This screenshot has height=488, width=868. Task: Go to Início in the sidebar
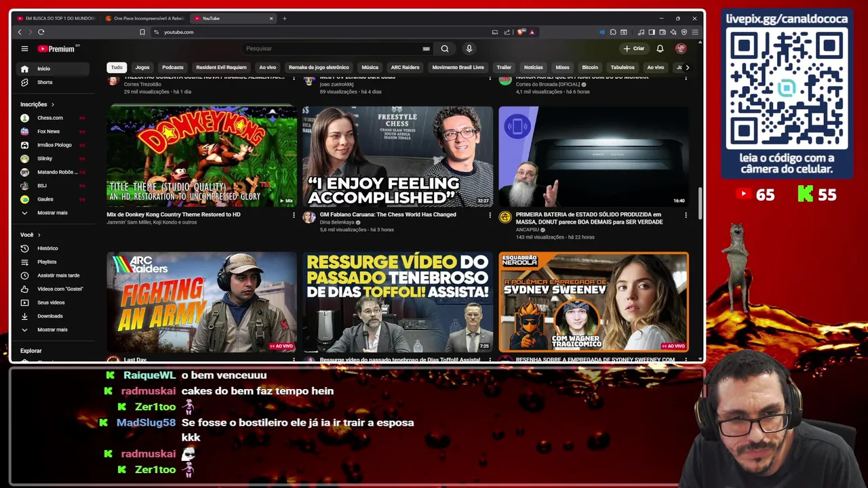click(54, 68)
